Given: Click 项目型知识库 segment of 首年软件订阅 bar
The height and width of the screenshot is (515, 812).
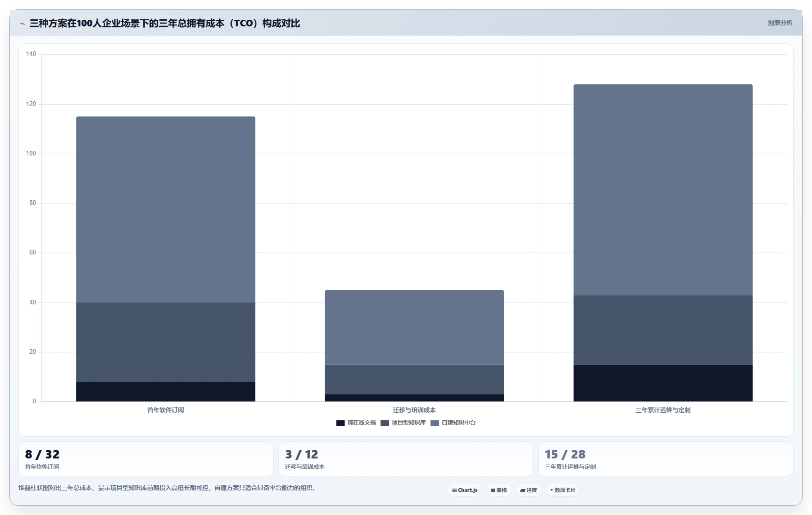Looking at the screenshot, I should click(x=165, y=342).
